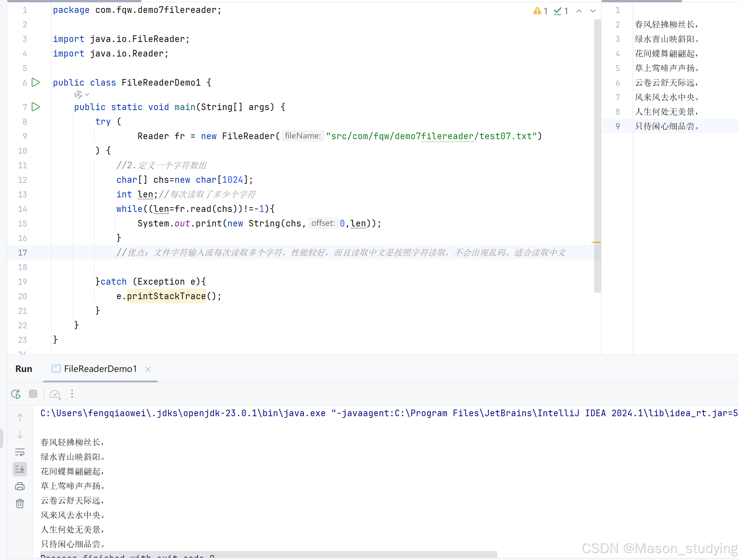Run main method from gutter arrow

click(36, 107)
